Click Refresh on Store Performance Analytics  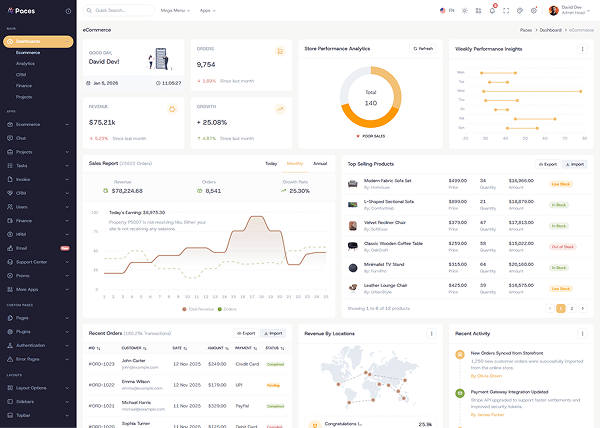click(423, 48)
